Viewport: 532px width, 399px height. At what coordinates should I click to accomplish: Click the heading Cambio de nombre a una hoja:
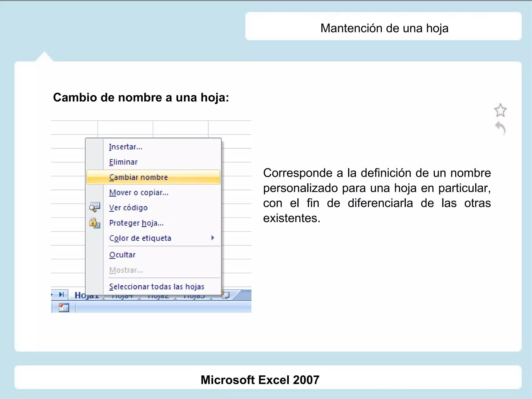coord(141,97)
